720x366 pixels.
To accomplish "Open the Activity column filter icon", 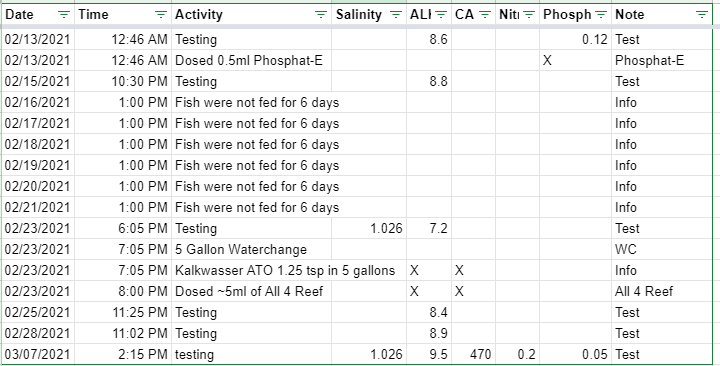I will pos(321,15).
